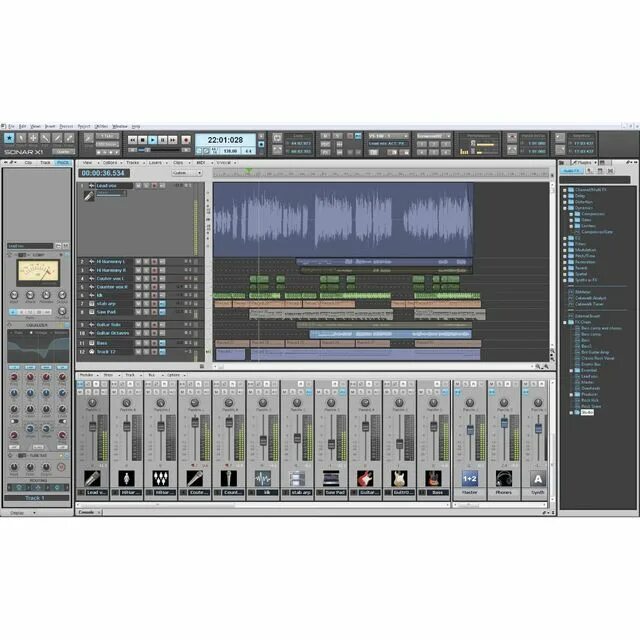Jump to end with fast-forward button
The height and width of the screenshot is (640, 640).
click(173, 140)
